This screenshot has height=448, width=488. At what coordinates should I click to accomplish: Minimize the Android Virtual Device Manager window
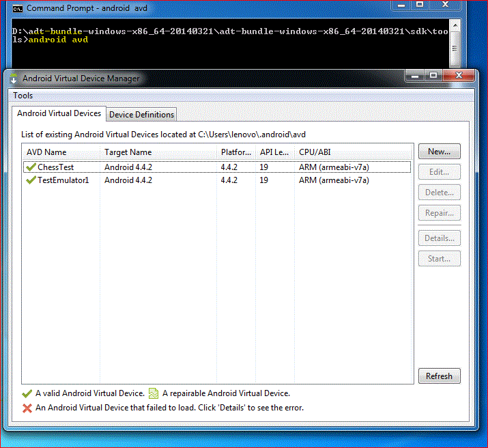click(x=415, y=76)
